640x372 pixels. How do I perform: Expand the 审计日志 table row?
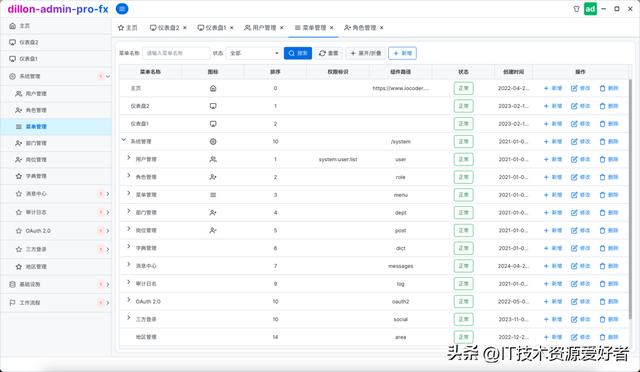129,282
